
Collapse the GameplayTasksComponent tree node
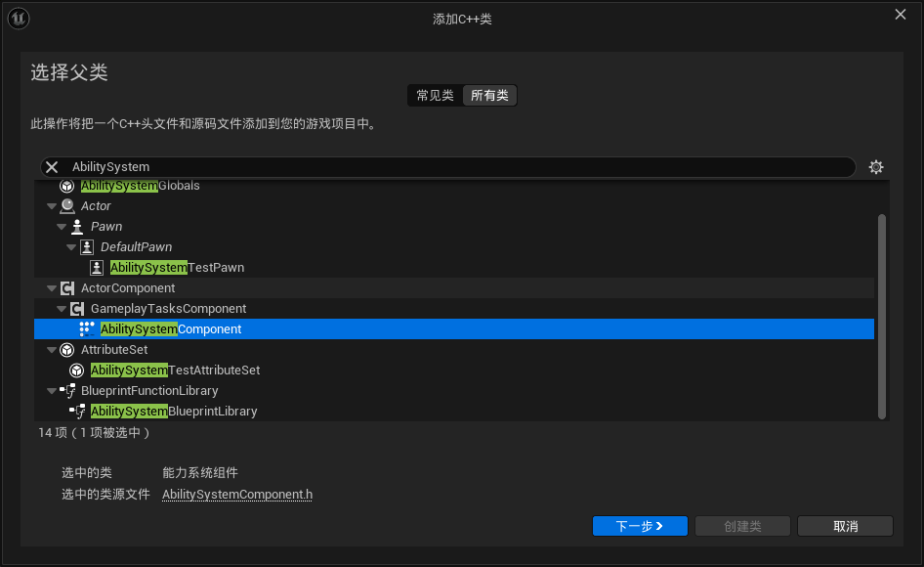coord(62,309)
